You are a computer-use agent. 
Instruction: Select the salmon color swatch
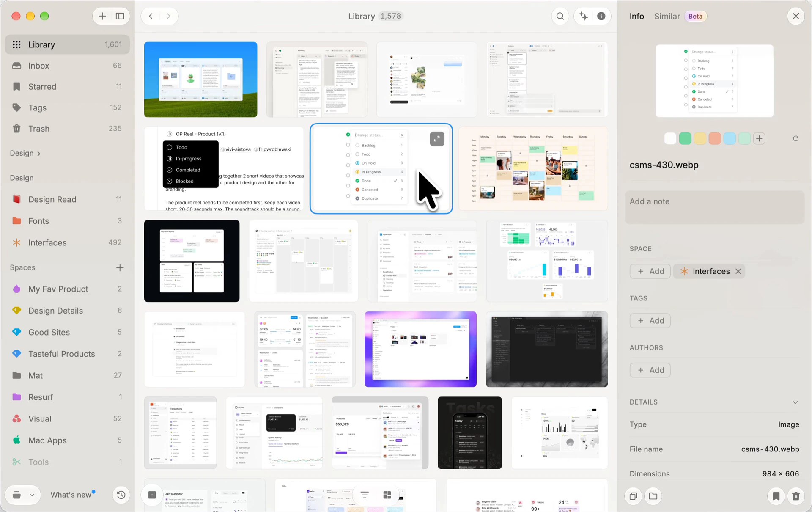[715, 138]
